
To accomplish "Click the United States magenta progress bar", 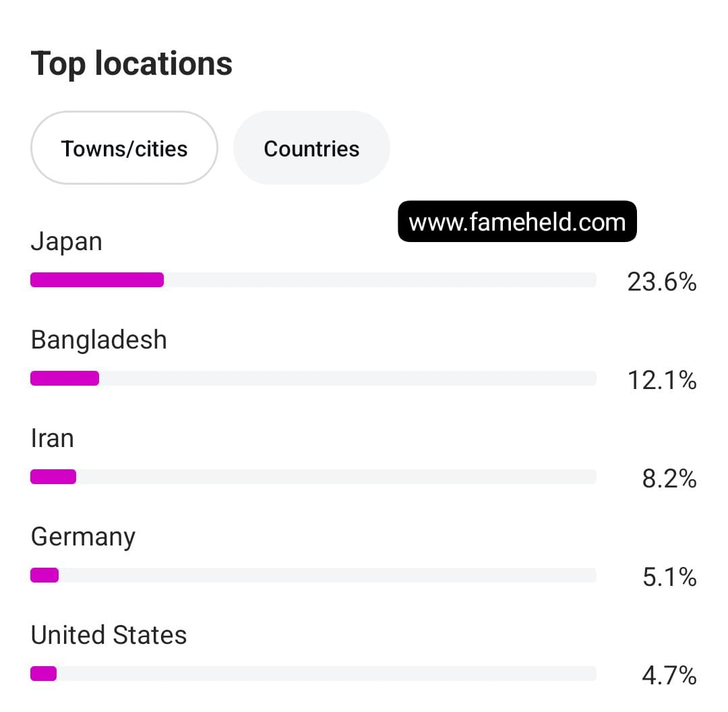I will point(44,674).
